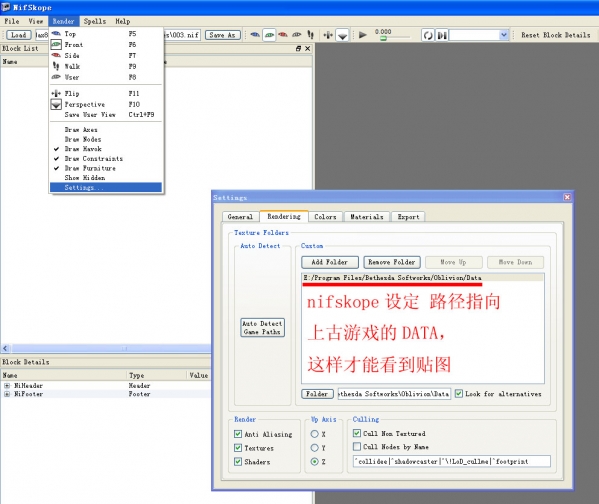Click the Top view icon in toolbar
The width and height of the screenshot is (599, 504).
pos(255,35)
